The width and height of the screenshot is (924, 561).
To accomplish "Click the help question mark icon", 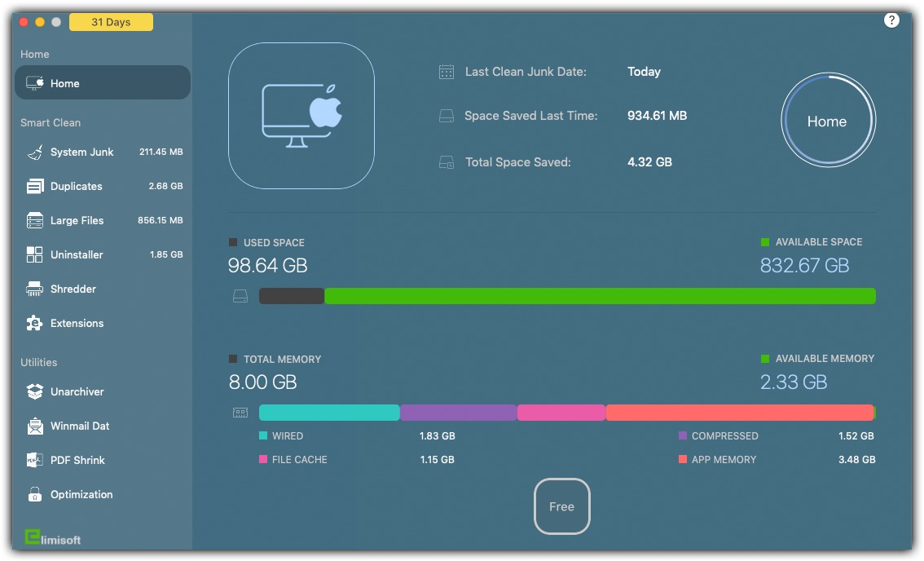I will coord(891,20).
